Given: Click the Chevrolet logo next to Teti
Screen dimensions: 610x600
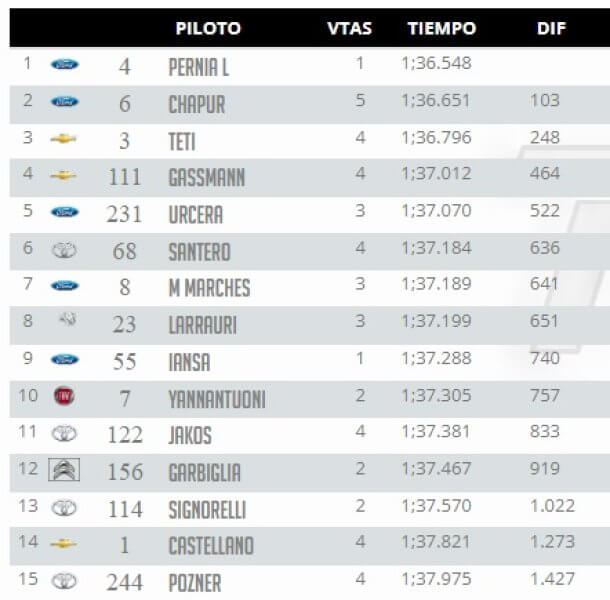Looking at the screenshot, I should click(63, 139).
